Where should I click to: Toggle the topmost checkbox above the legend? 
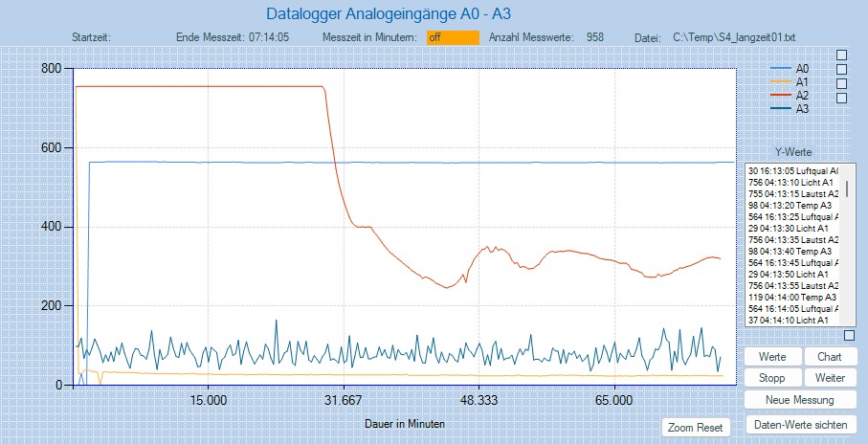tap(842, 55)
